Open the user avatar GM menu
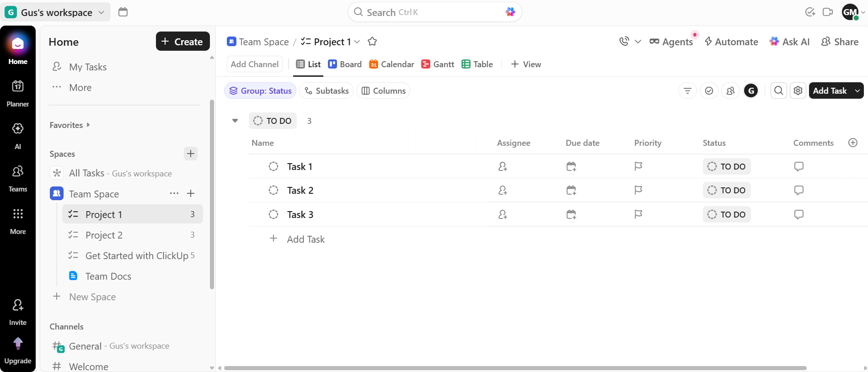 click(853, 12)
